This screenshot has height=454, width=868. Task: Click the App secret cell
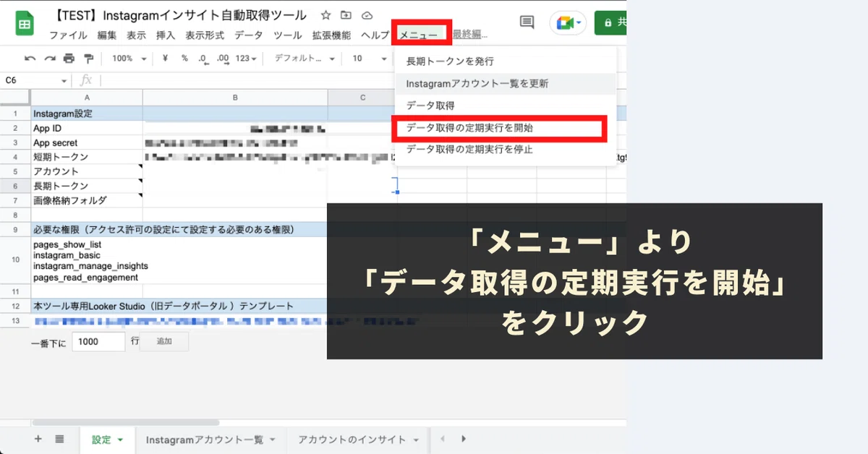(x=87, y=142)
